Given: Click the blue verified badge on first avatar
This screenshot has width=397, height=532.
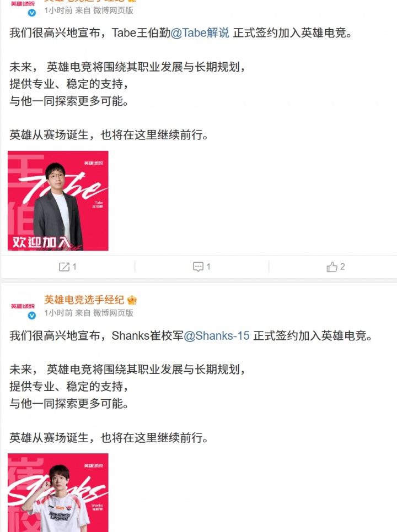Looking at the screenshot, I should point(31,13).
